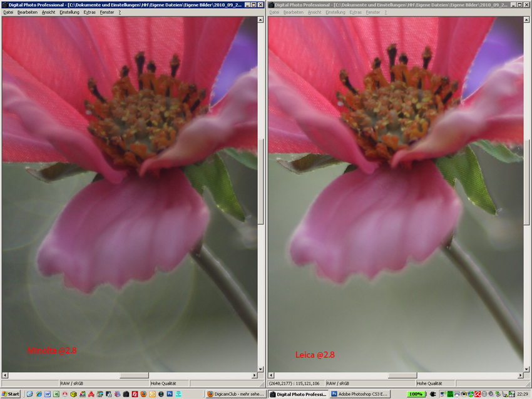Click right arrow of right window horizontal scrollbar
The image size is (532, 399).
click(x=520, y=375)
